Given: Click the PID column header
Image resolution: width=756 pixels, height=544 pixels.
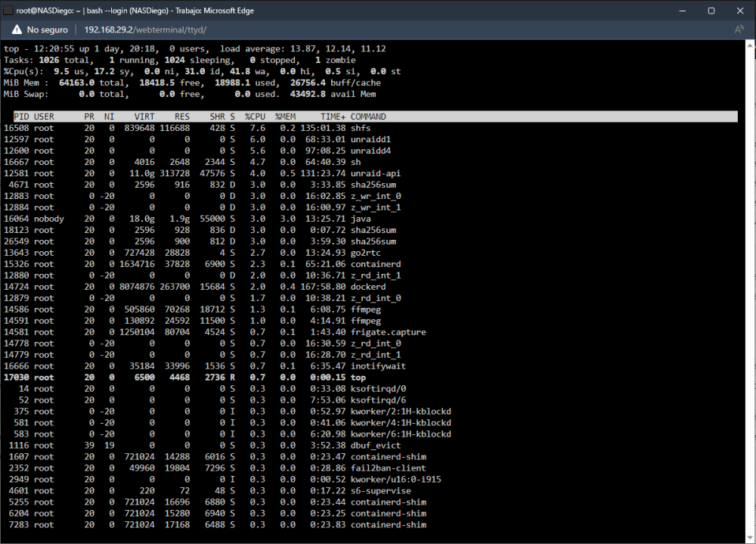Looking at the screenshot, I should 21,117.
